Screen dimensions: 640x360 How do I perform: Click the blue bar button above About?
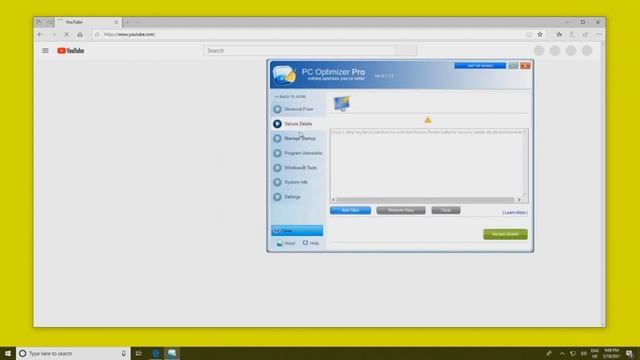tap(297, 231)
